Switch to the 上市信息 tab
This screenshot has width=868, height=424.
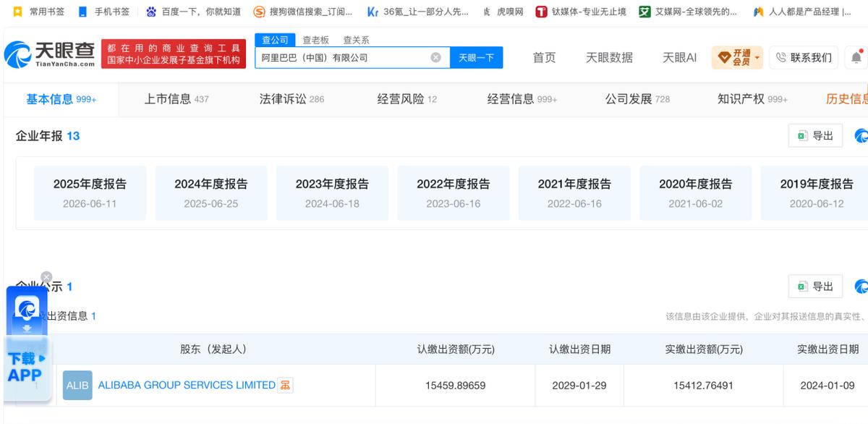[176, 99]
